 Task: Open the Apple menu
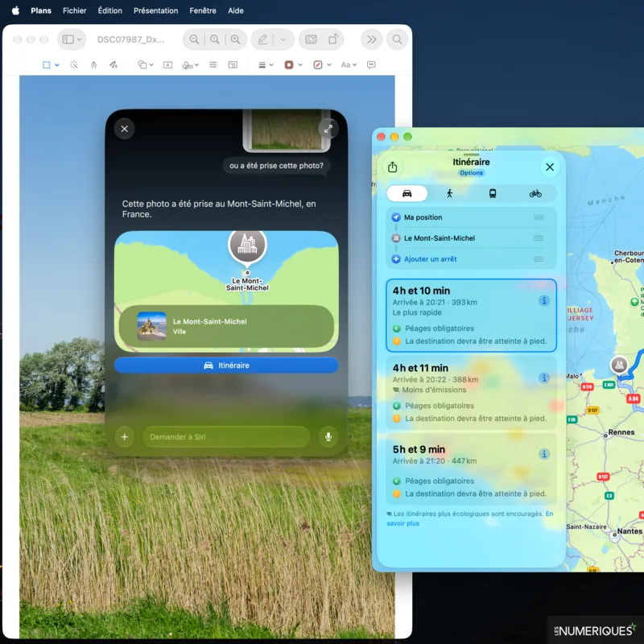[x=15, y=10]
